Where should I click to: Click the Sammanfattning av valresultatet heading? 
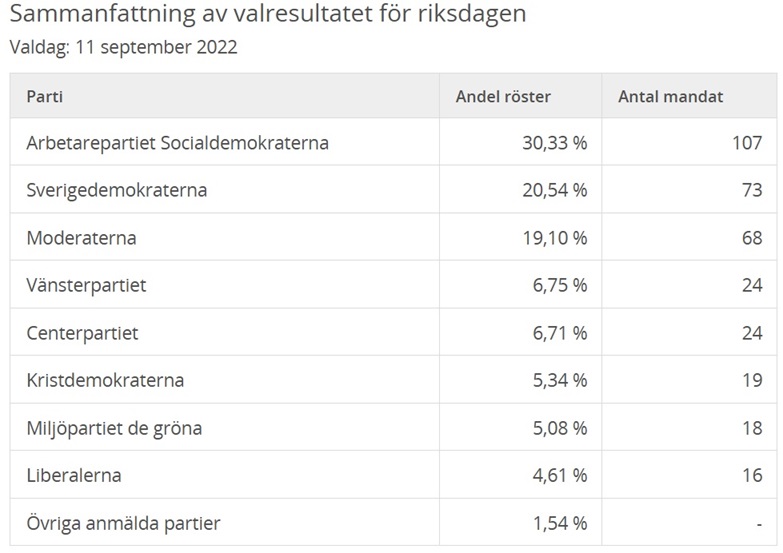[267, 14]
